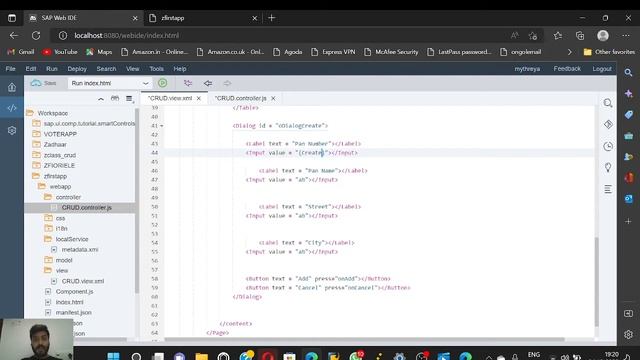Open the Gmail bookmark
640x360 pixels.
coord(21,52)
